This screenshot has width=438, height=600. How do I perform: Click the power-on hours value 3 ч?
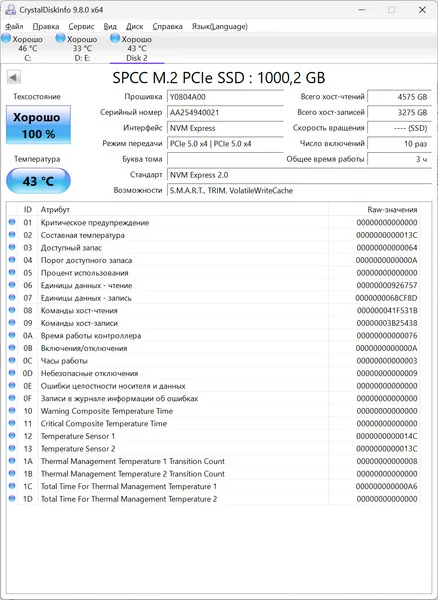coord(399,159)
